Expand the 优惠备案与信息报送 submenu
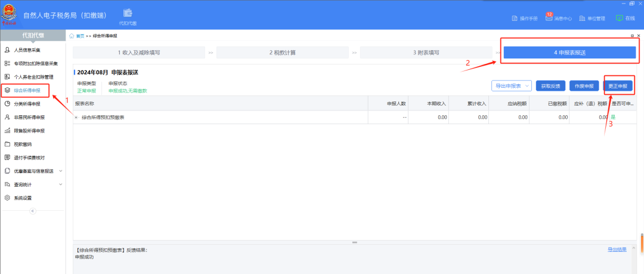Viewport: 644px width, 274px height. pyautogui.click(x=33, y=171)
